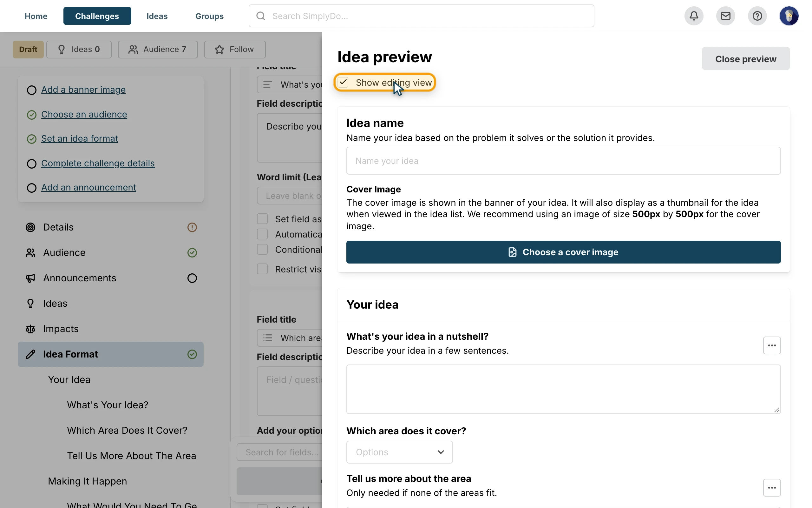Click the Ideas lightbulb icon in sidebar

coord(30,304)
